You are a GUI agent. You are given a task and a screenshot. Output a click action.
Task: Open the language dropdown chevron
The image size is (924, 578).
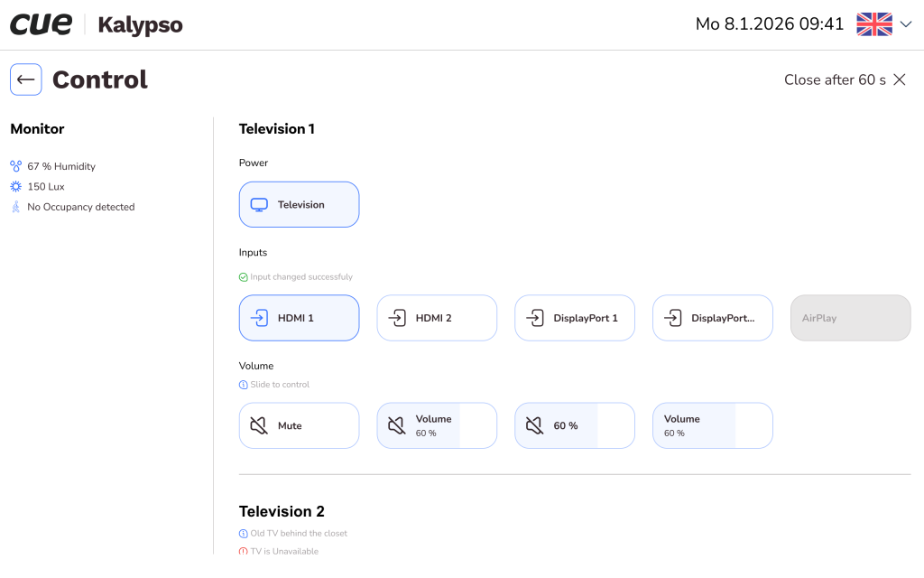pyautogui.click(x=906, y=25)
